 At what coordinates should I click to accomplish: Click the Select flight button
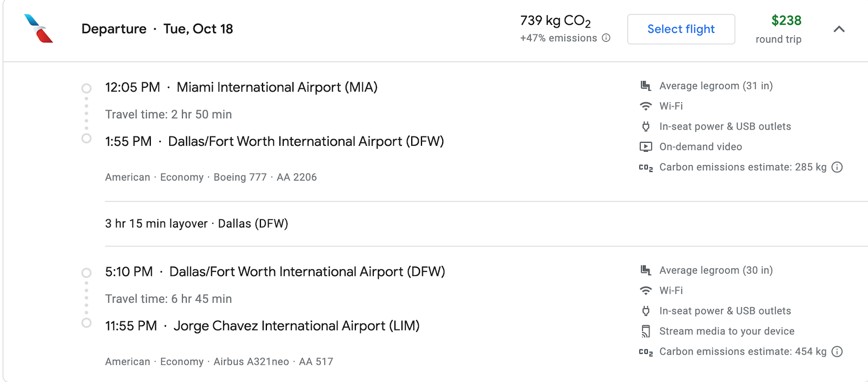tap(681, 29)
